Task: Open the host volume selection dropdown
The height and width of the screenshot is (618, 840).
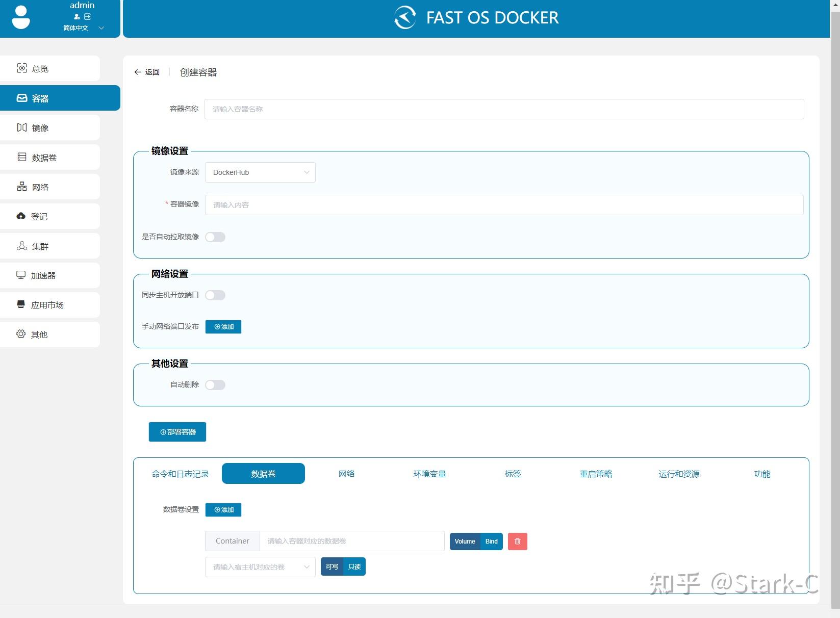Action: pos(260,566)
